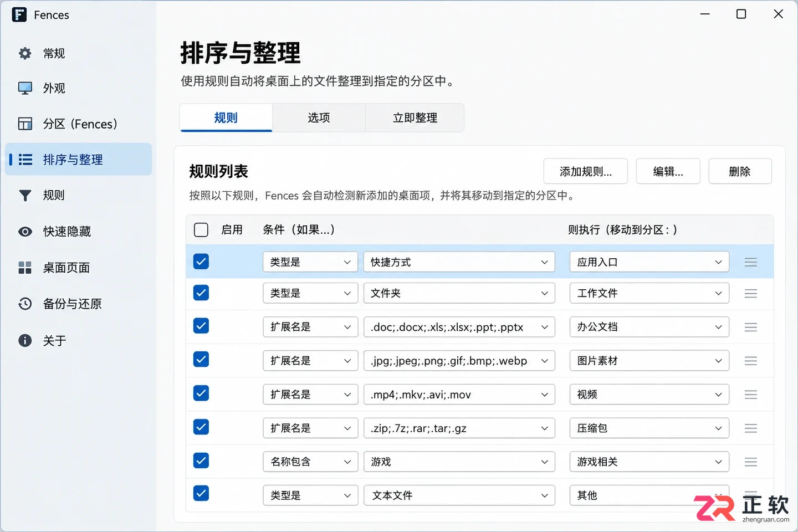Click the 排序与整理 list icon
Image resolution: width=798 pixels, height=532 pixels.
point(25,160)
